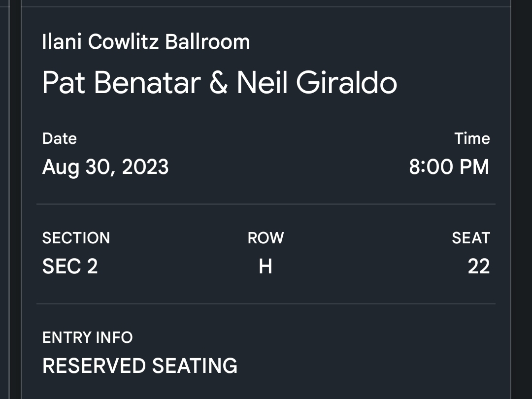Select the row letter H
This screenshot has height=399, width=532.
(x=266, y=266)
